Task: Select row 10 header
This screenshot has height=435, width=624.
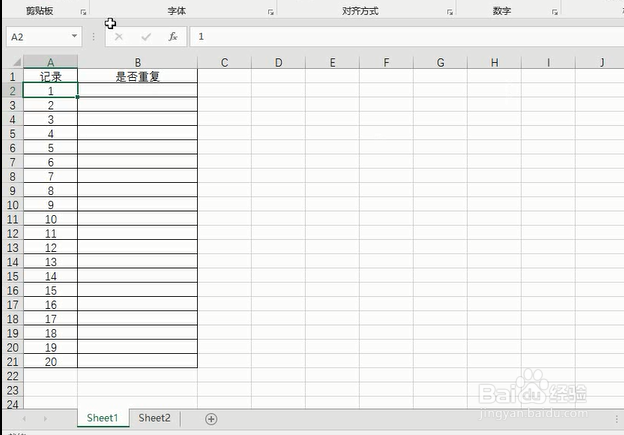Action: coord(13,205)
